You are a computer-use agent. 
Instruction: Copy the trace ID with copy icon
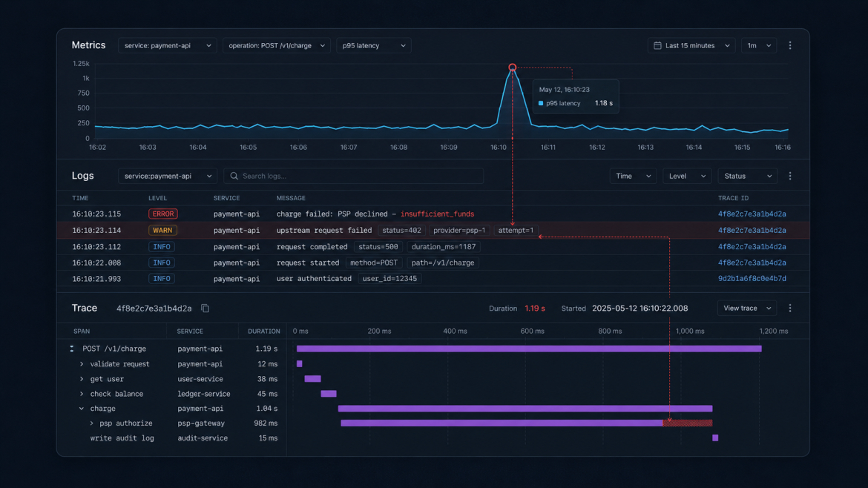(x=206, y=309)
